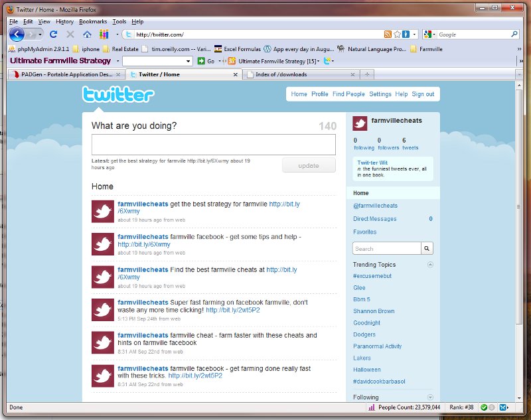Click the Reload page icon
531x420 pixels.
point(54,35)
